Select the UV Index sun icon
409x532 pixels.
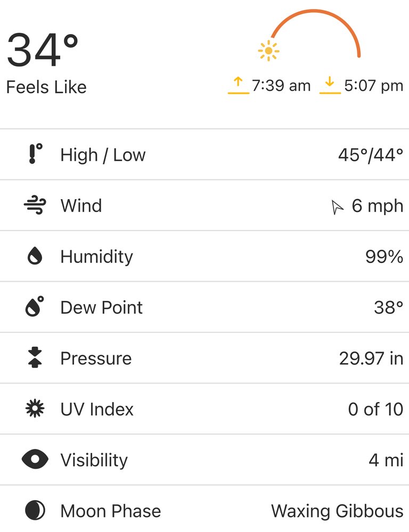click(35, 408)
